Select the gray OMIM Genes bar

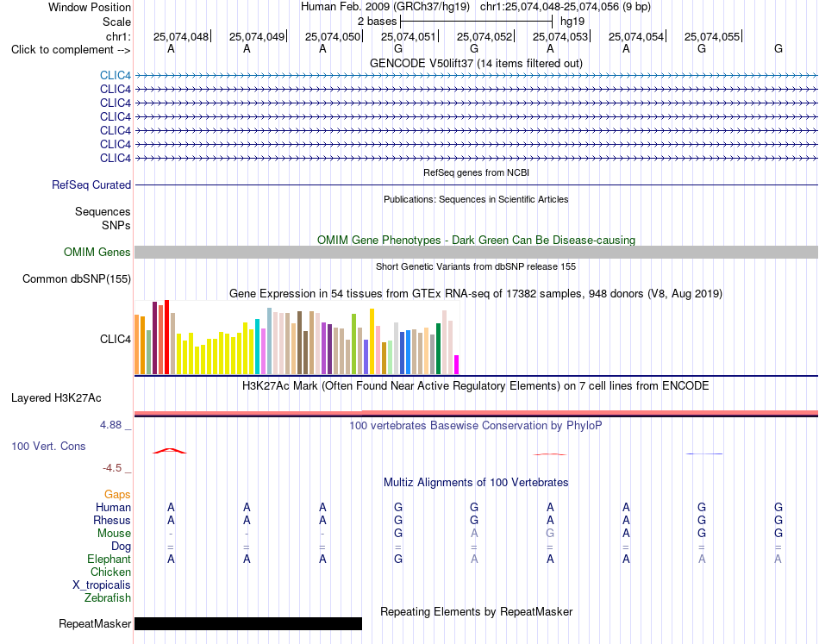tap(477, 253)
